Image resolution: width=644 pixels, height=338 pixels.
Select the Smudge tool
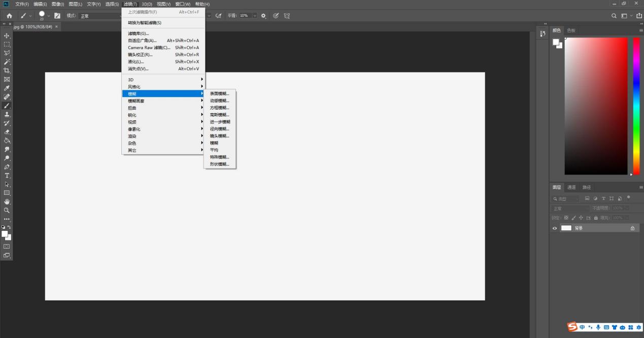click(x=7, y=149)
